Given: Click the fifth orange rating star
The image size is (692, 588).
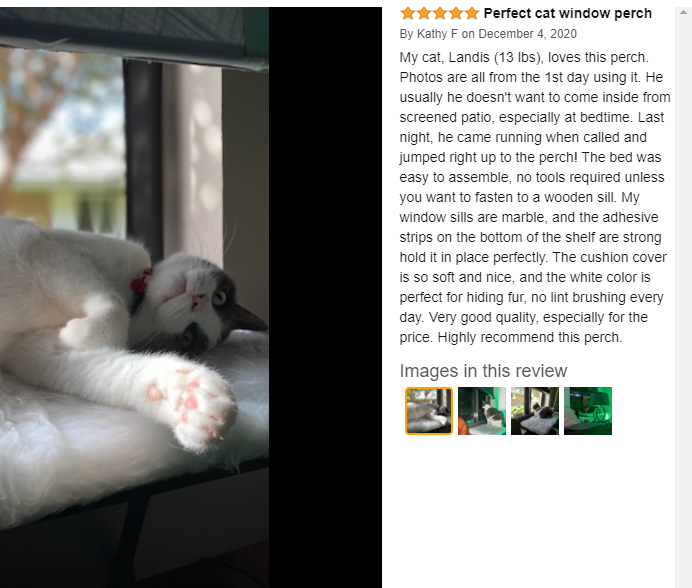Looking at the screenshot, I should tap(471, 14).
